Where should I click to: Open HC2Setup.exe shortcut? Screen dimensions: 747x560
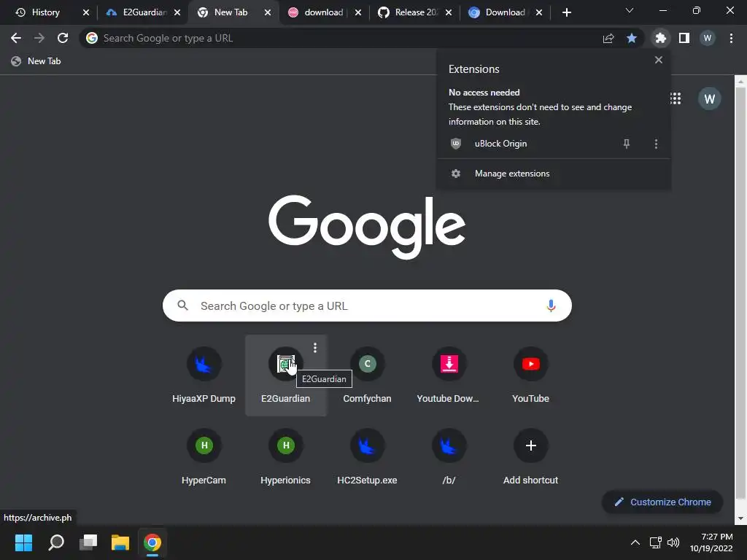(368, 457)
